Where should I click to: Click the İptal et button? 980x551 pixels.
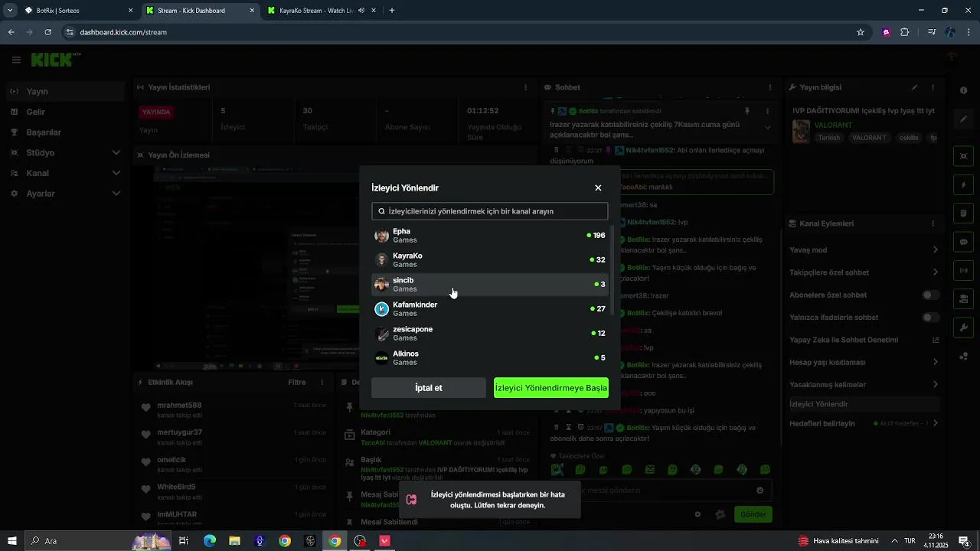[429, 388]
